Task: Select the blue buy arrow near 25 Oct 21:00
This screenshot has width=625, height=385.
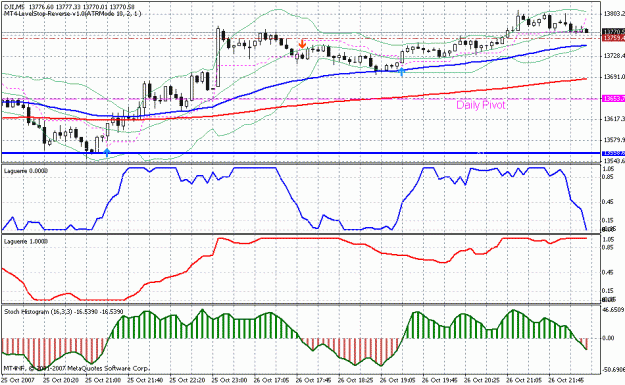Action: [107, 152]
